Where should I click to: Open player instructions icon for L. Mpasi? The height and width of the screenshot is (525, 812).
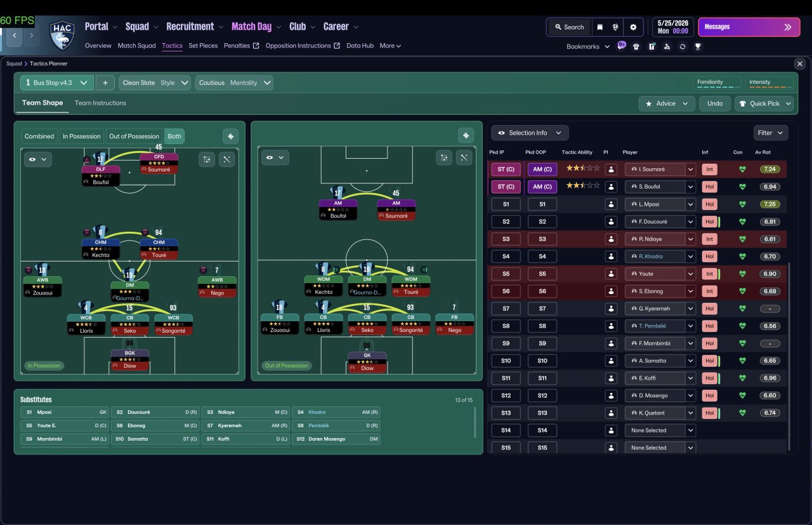click(611, 204)
